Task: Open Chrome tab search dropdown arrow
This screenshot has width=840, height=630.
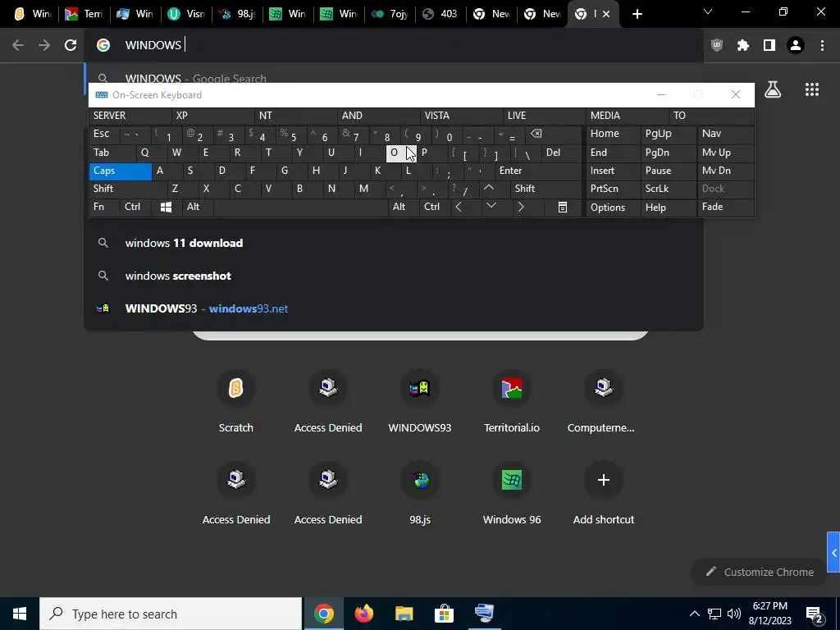Action: (708, 12)
